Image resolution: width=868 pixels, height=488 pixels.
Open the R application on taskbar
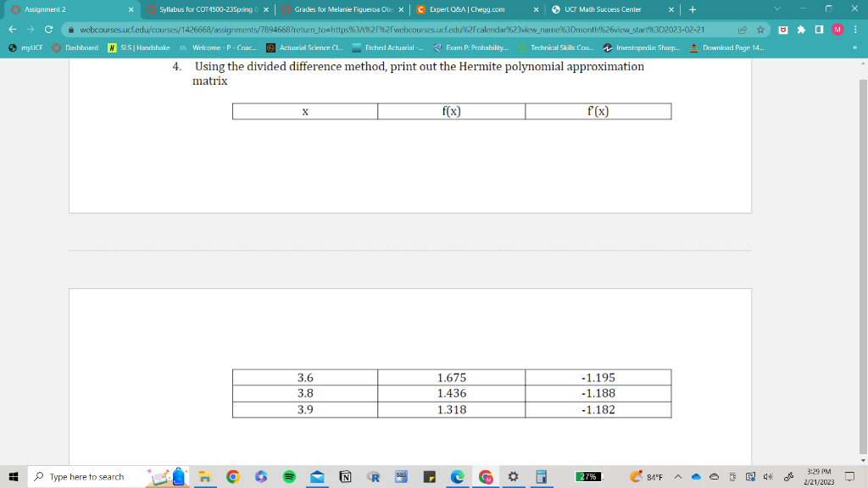(374, 476)
